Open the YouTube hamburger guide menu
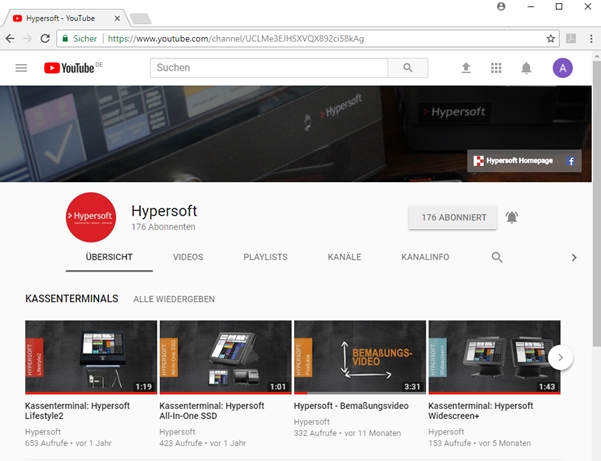This screenshot has width=601, height=461. 21,68
